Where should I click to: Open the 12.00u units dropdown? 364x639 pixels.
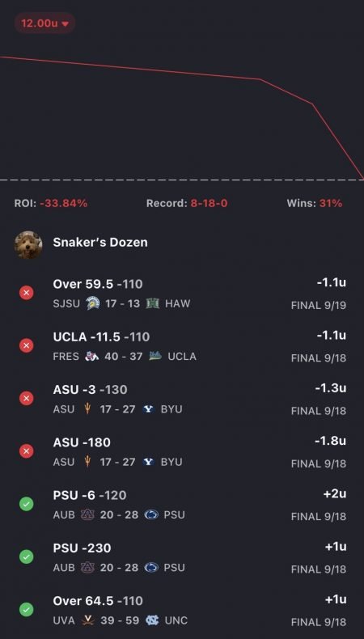click(x=44, y=23)
